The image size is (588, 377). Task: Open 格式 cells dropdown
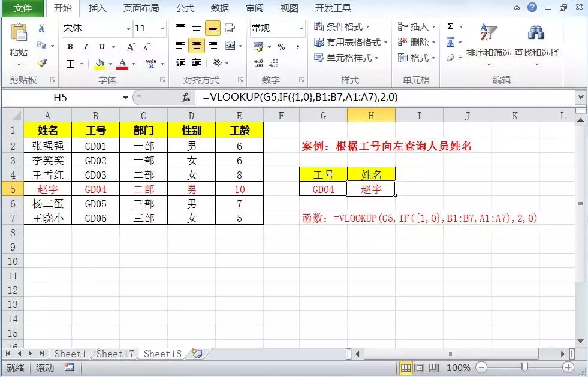click(x=416, y=58)
